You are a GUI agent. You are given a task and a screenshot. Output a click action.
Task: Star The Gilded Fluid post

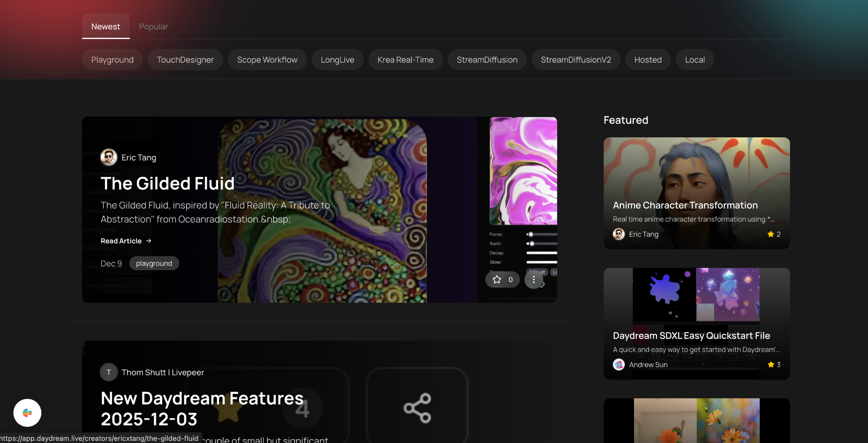coord(502,280)
